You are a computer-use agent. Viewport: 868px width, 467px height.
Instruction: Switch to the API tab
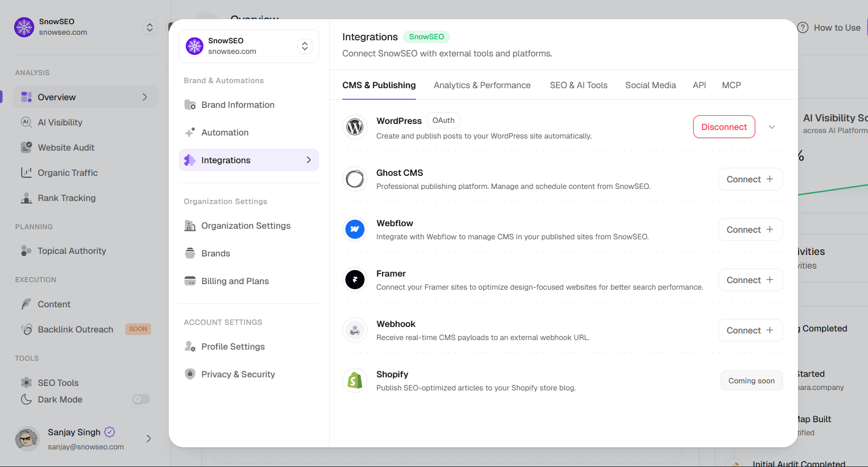(699, 85)
